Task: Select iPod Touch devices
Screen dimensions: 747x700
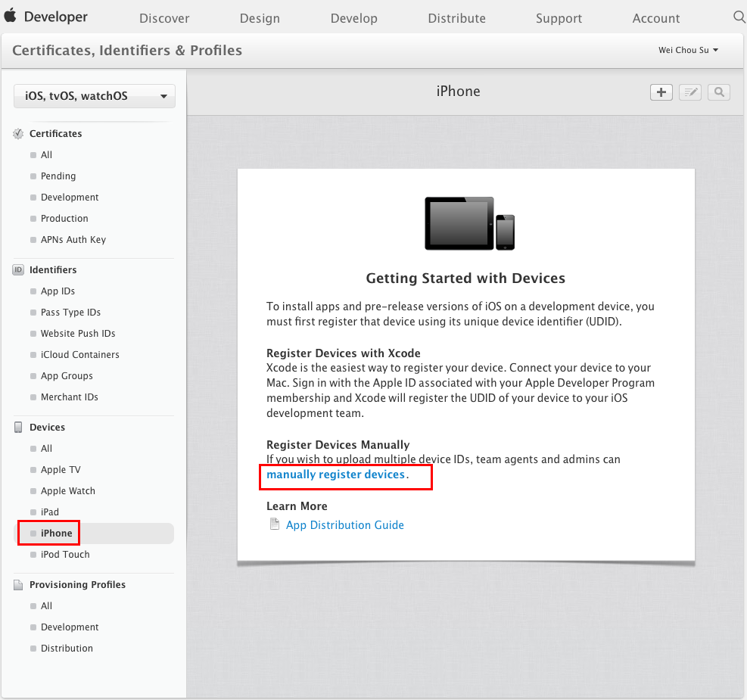Action: pos(65,554)
